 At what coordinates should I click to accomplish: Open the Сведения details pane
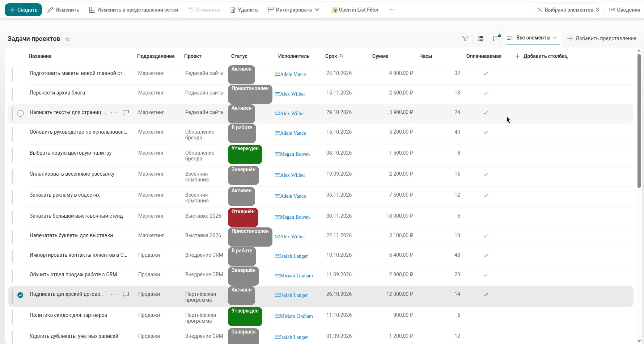click(x=625, y=10)
